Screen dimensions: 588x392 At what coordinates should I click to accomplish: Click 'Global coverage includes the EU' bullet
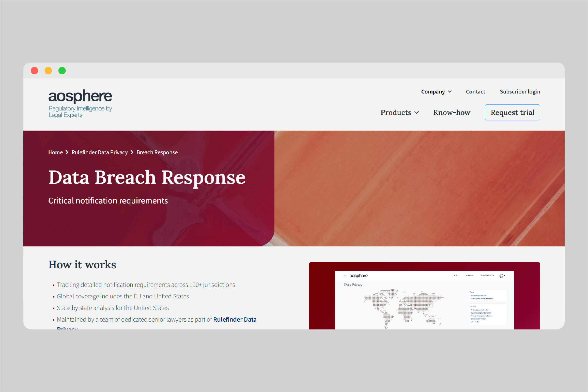click(123, 296)
